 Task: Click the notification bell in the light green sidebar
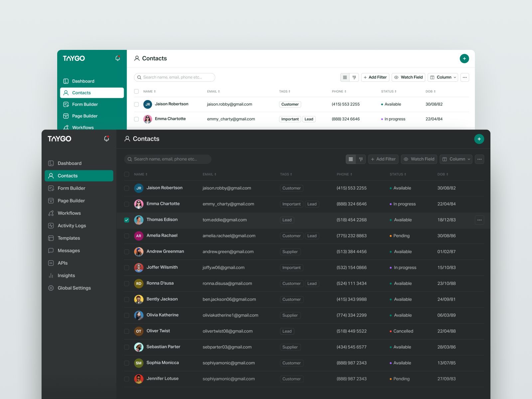[x=118, y=58]
